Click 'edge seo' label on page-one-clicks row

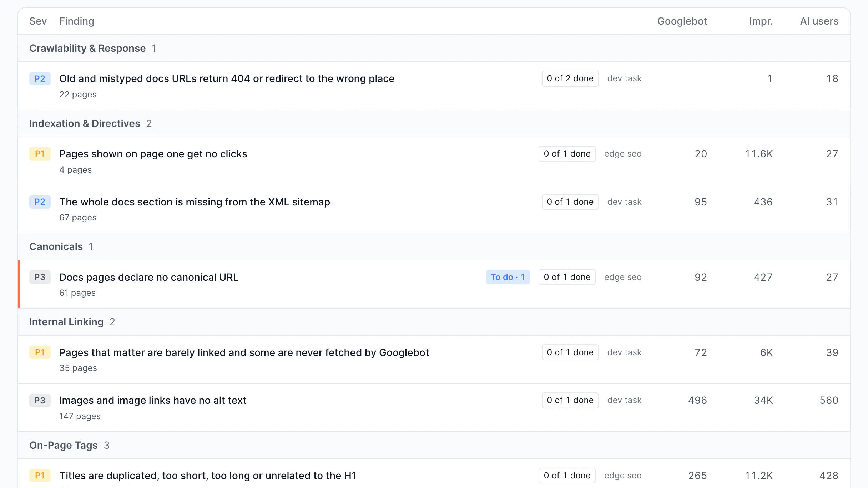tap(623, 154)
